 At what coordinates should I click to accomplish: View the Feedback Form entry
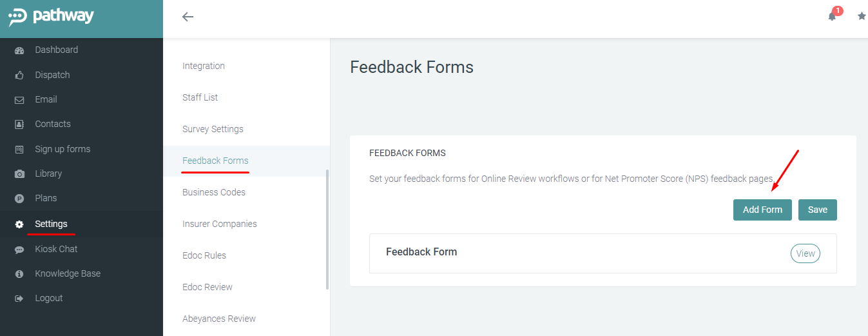point(805,253)
